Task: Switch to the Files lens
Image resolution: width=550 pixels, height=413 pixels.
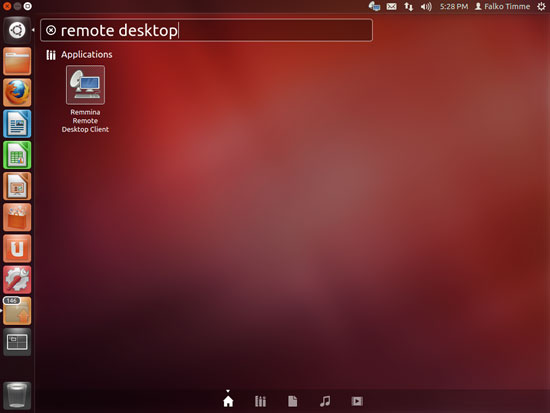Action: point(293,401)
